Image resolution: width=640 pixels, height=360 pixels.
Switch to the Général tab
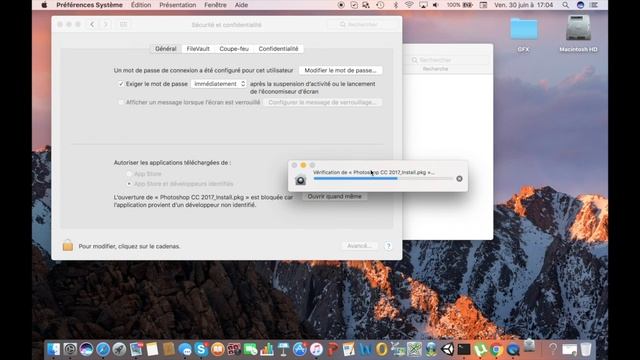point(166,49)
